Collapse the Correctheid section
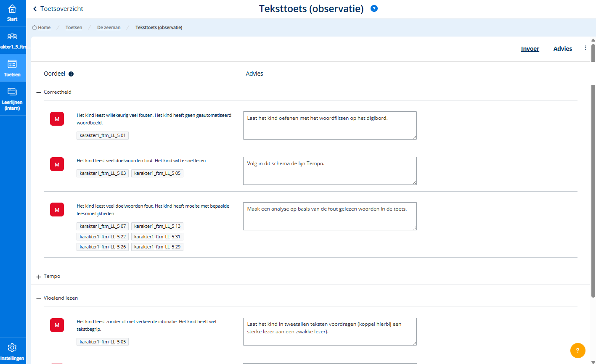 click(x=39, y=92)
